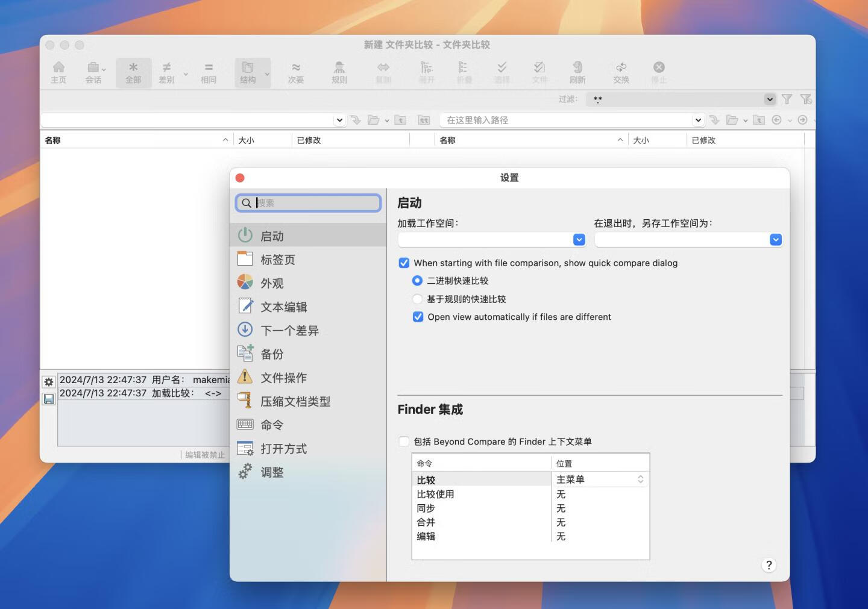The height and width of the screenshot is (609, 868).
Task: Open the 外观 appearance settings category
Action: (x=308, y=283)
